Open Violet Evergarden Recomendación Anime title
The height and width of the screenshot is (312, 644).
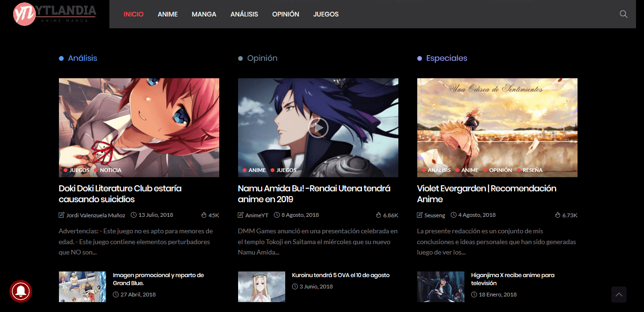click(x=487, y=194)
